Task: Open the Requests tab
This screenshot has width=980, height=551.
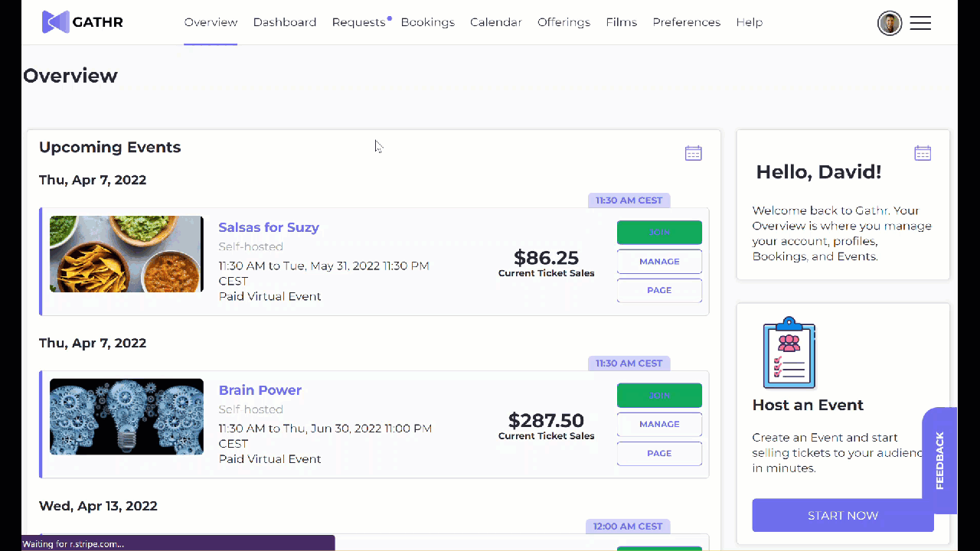Action: (x=358, y=22)
